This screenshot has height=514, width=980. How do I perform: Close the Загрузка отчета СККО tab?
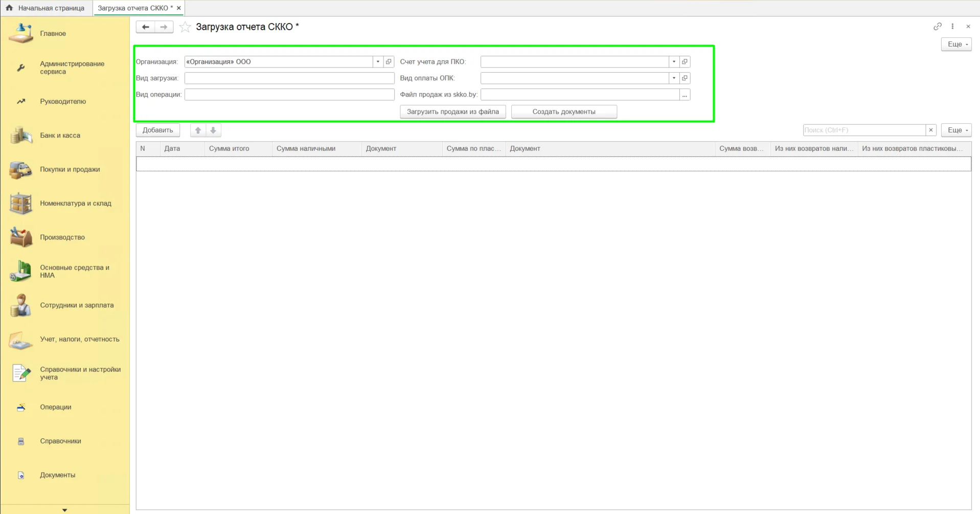click(x=178, y=8)
